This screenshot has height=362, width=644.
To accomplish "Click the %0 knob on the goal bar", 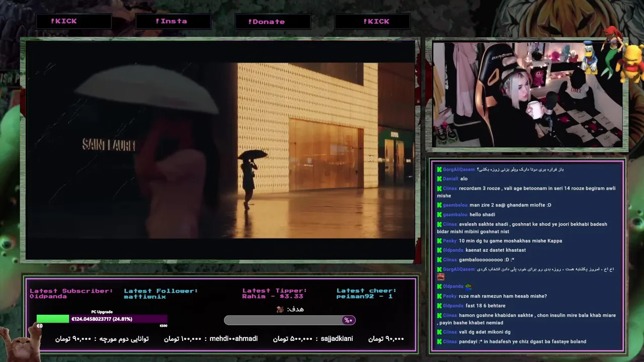I will [x=349, y=320].
